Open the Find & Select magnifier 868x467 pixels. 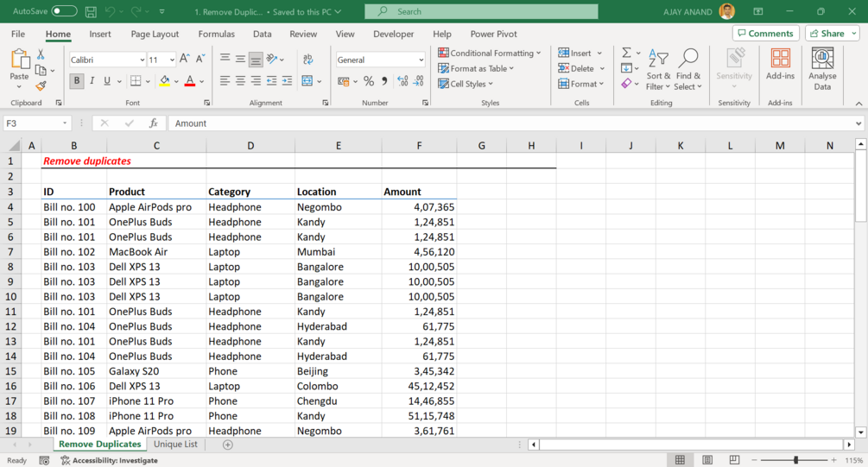[688, 70]
